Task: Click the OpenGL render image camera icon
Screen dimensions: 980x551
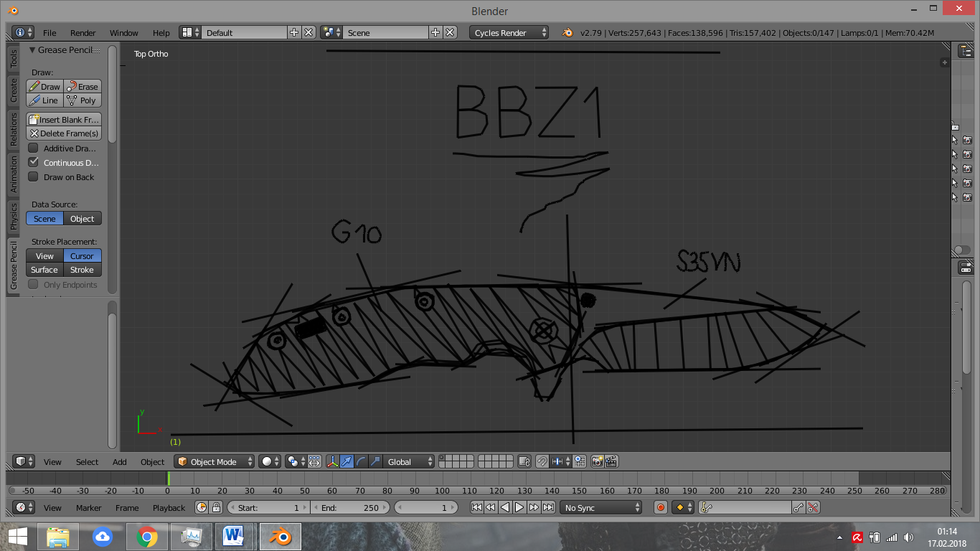Action: (597, 462)
